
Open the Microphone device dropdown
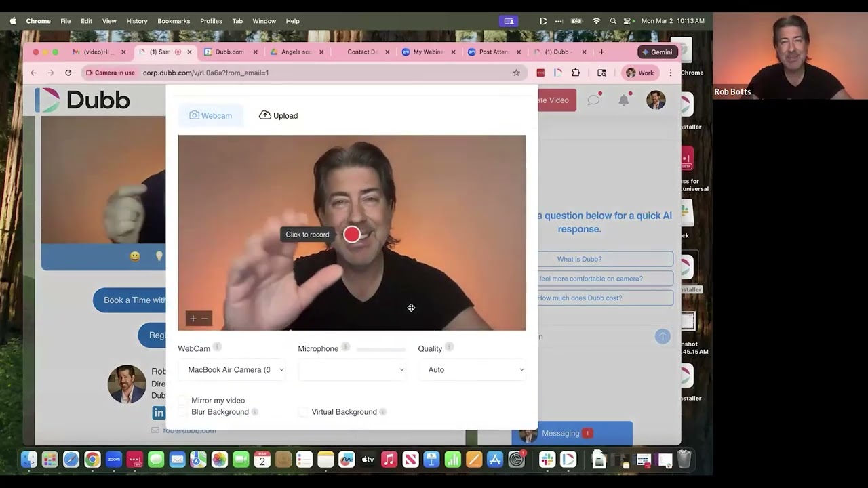pyautogui.click(x=352, y=369)
